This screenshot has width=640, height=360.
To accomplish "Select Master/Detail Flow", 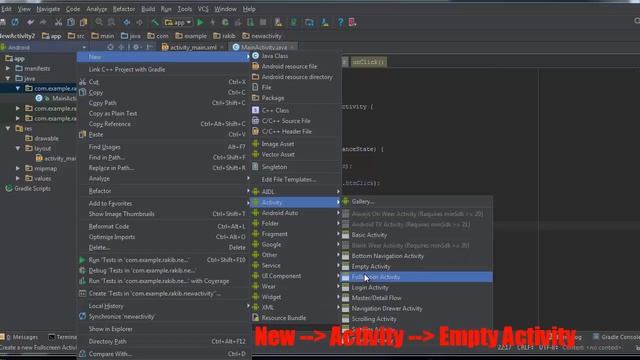I will click(x=417, y=298).
